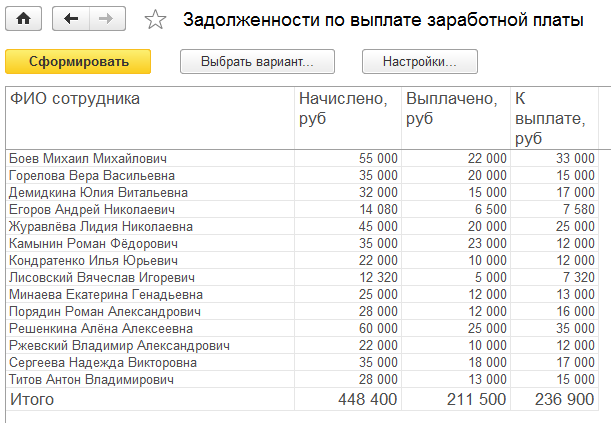This screenshot has width=611, height=423.
Task: Select the Титов Антон Владимирович cell
Action: [150, 379]
